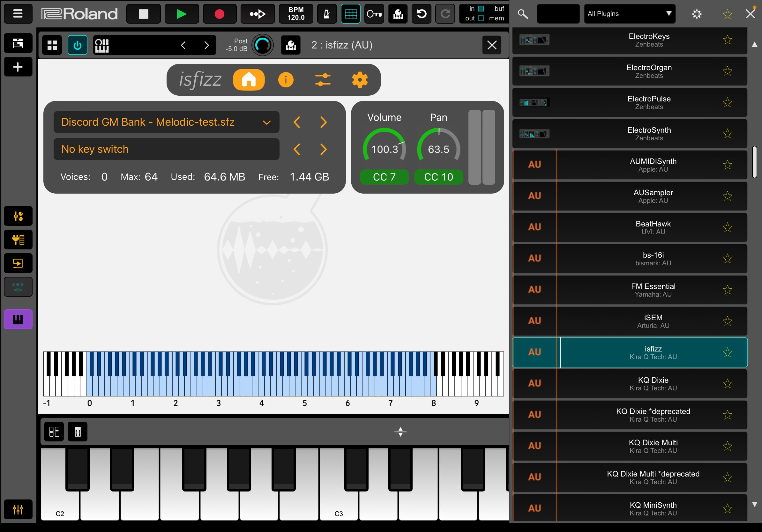Open the bottom mixer faders icon
Viewport: 762px width, 532px height.
click(18, 509)
